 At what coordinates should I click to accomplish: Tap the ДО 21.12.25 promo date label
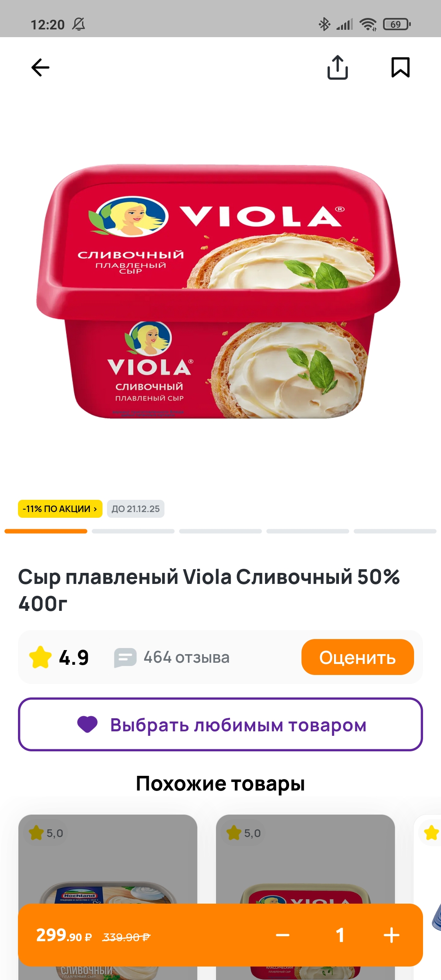click(x=136, y=509)
